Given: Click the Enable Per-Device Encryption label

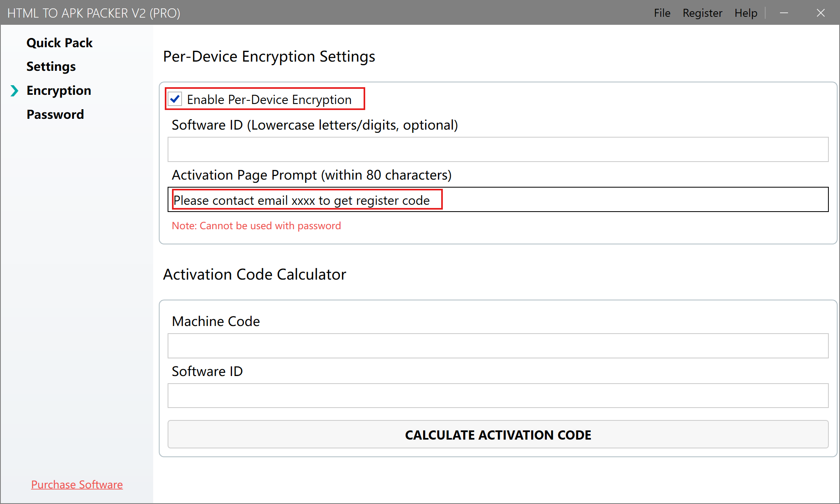Looking at the screenshot, I should [269, 100].
